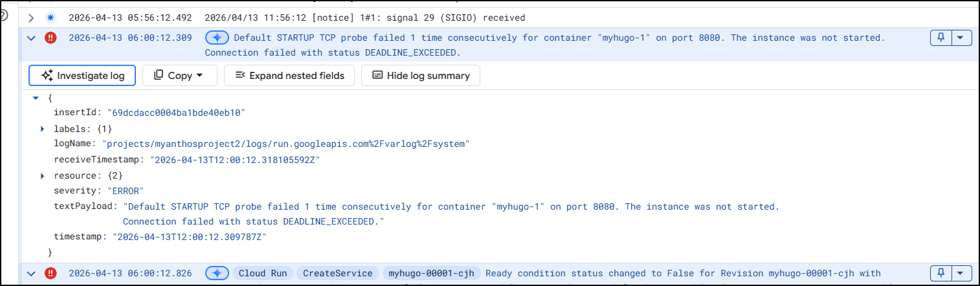Open the Copy dropdown menu
Screen dimensions: 980x286
(178, 76)
